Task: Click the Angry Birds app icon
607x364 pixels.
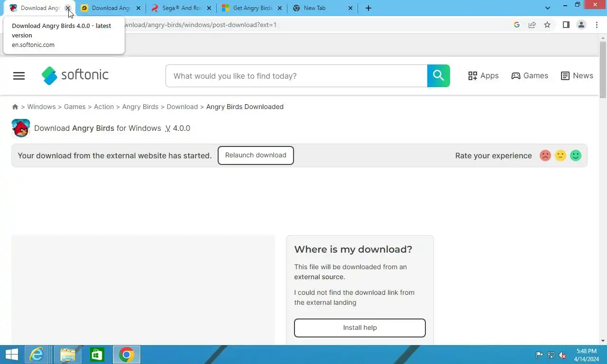Action: click(x=21, y=128)
